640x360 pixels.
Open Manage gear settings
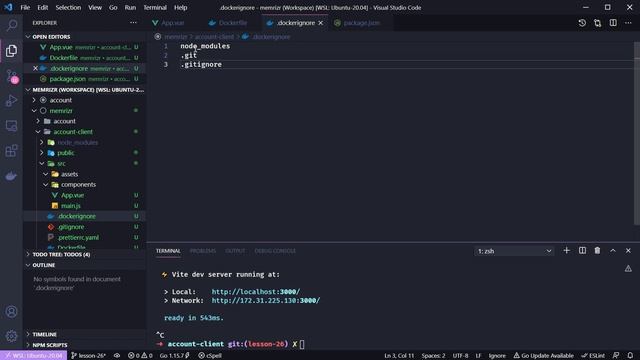pos(11,336)
